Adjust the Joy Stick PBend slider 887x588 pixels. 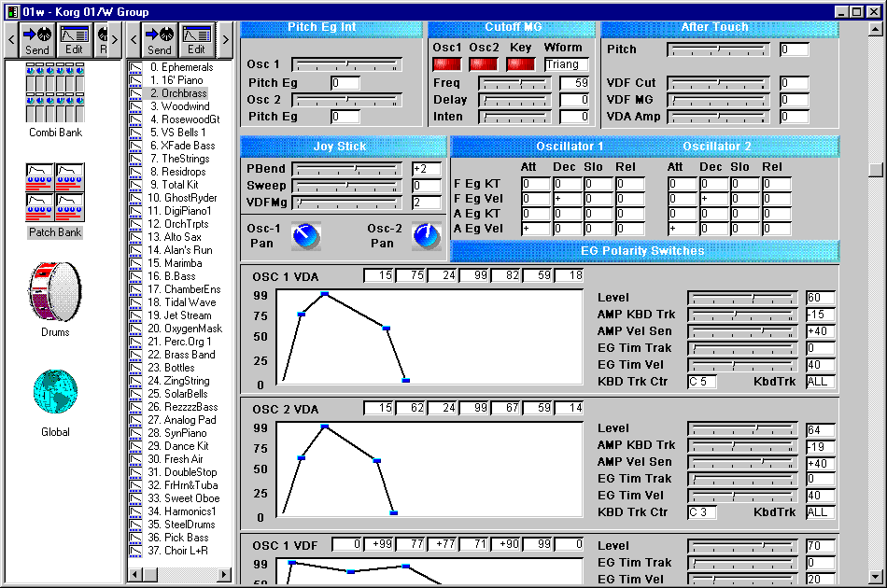(346, 169)
